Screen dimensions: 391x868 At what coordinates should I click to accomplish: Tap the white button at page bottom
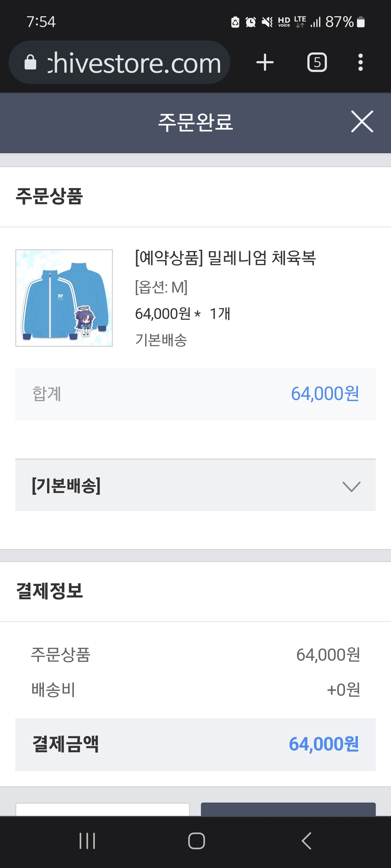102,809
